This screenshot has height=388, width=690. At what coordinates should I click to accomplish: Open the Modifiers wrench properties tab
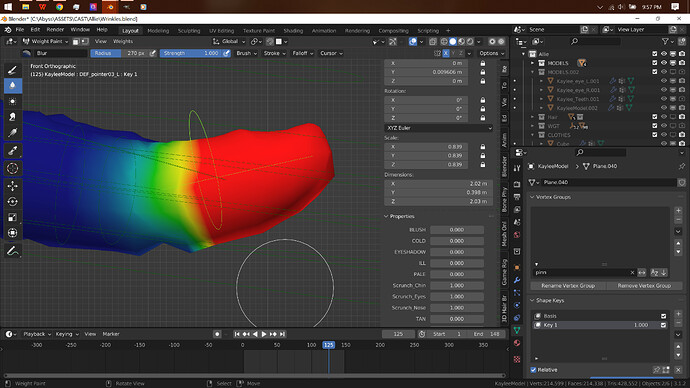pyautogui.click(x=517, y=280)
